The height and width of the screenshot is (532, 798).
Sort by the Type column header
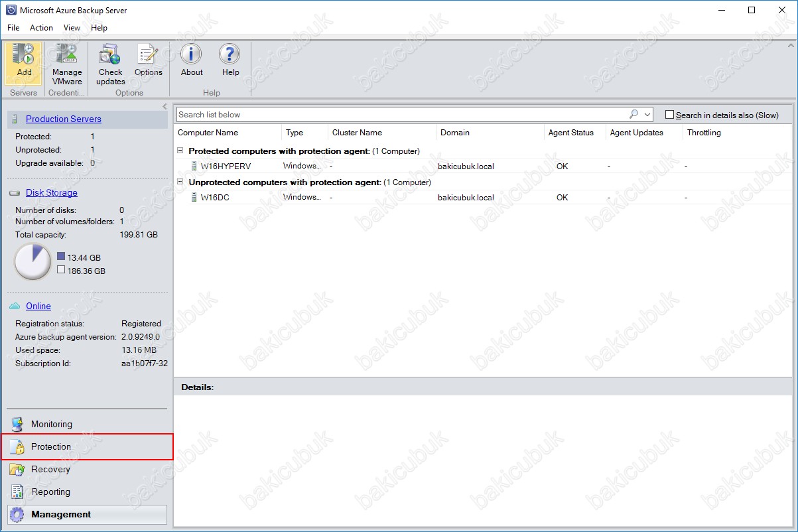pos(305,133)
